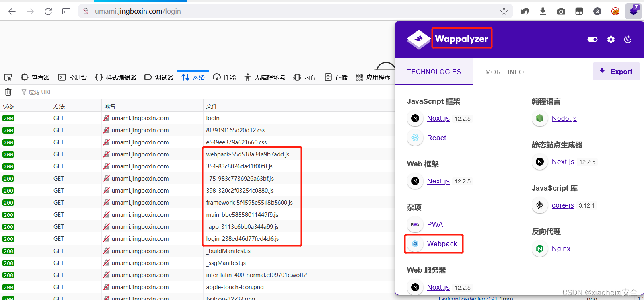Click the core-js logo icon
This screenshot has width=644, height=300.
(540, 205)
